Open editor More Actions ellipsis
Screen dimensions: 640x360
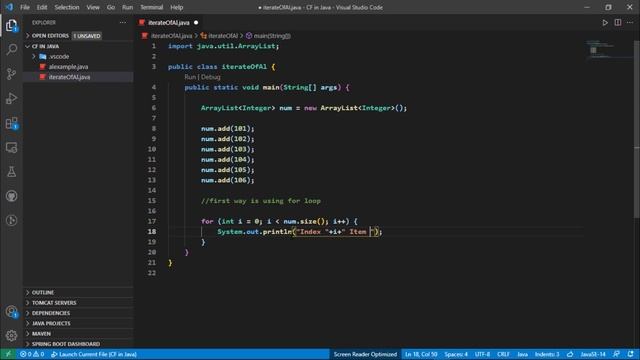point(630,22)
